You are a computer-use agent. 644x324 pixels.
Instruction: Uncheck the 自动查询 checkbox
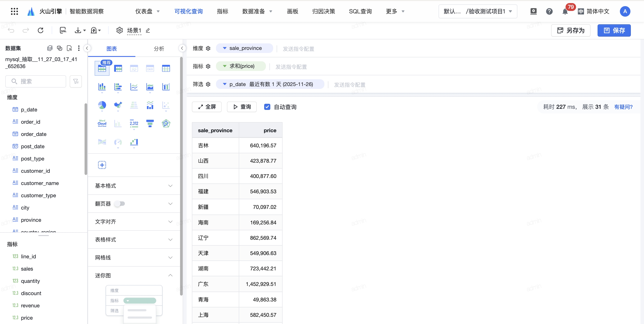click(x=267, y=107)
